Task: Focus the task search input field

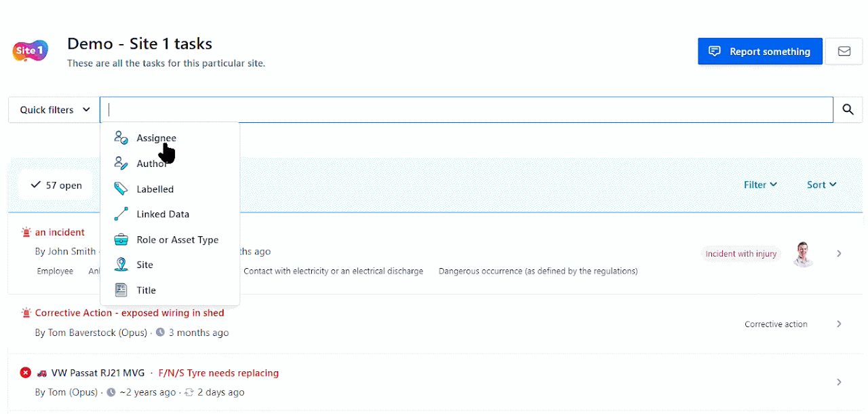Action: (x=467, y=110)
